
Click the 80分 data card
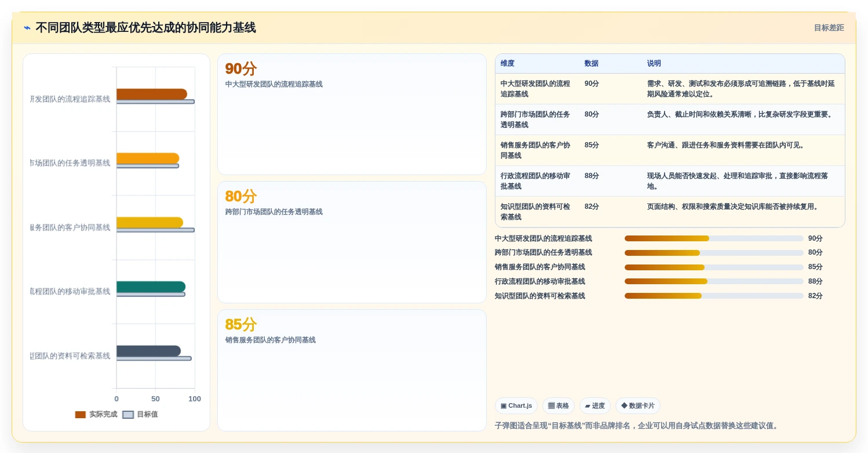tap(352, 242)
